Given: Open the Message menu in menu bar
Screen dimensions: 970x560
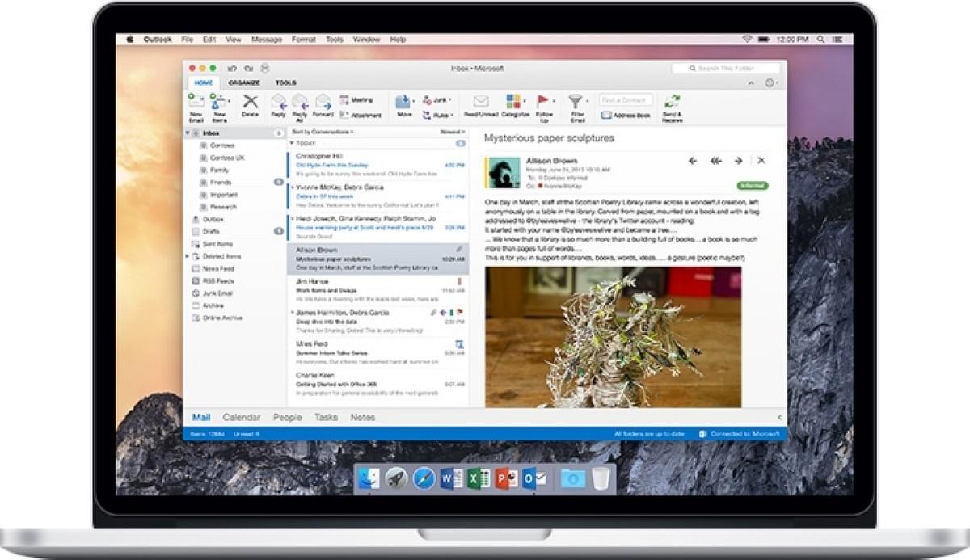Looking at the screenshot, I should pyautogui.click(x=268, y=38).
